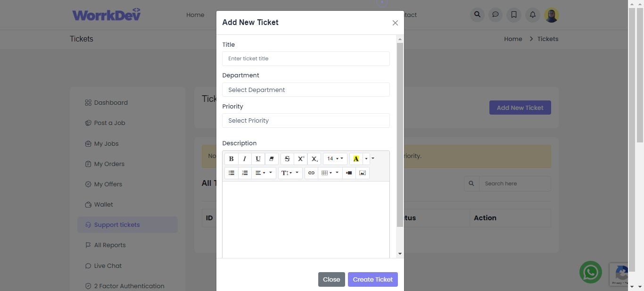This screenshot has width=644, height=291.
Task: Click the eraser remove-format icon
Action: [272, 159]
